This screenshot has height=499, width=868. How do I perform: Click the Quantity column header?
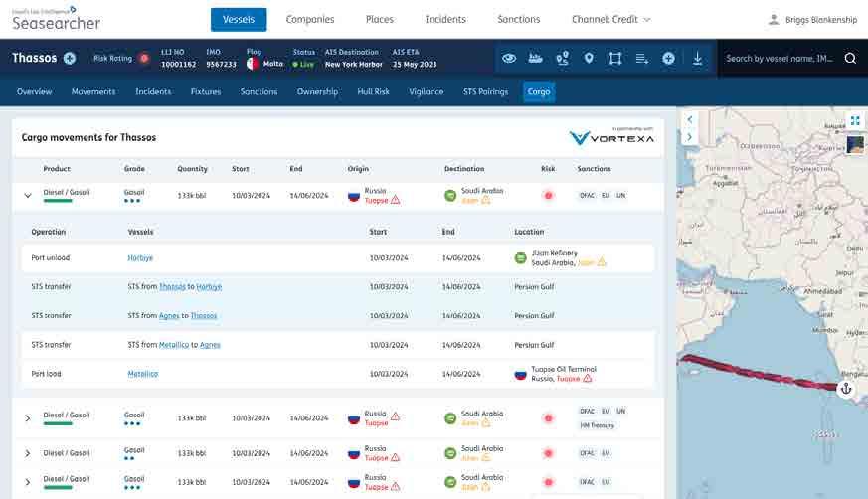192,169
